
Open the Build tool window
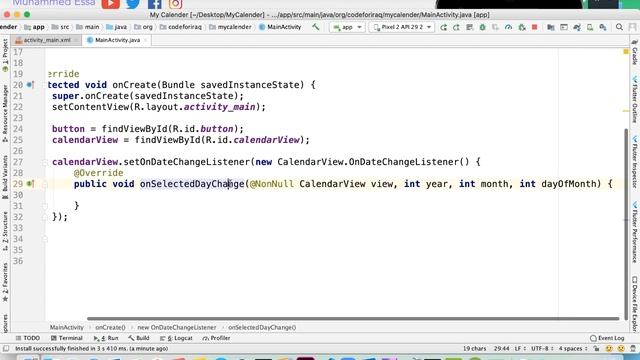[x=139, y=338]
